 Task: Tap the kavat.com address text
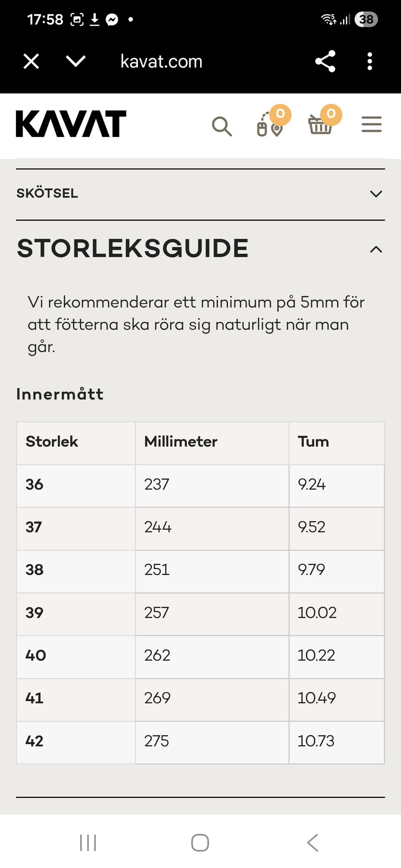coord(161,62)
